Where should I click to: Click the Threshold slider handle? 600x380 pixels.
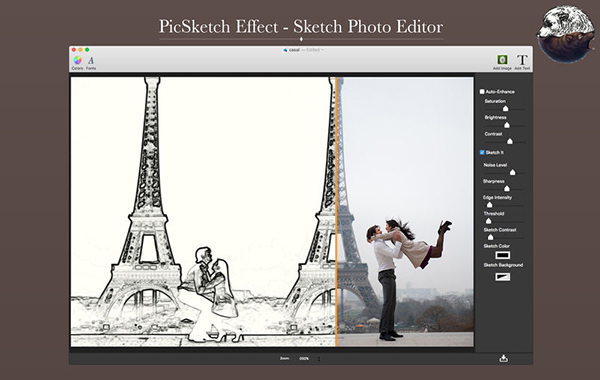(x=488, y=221)
